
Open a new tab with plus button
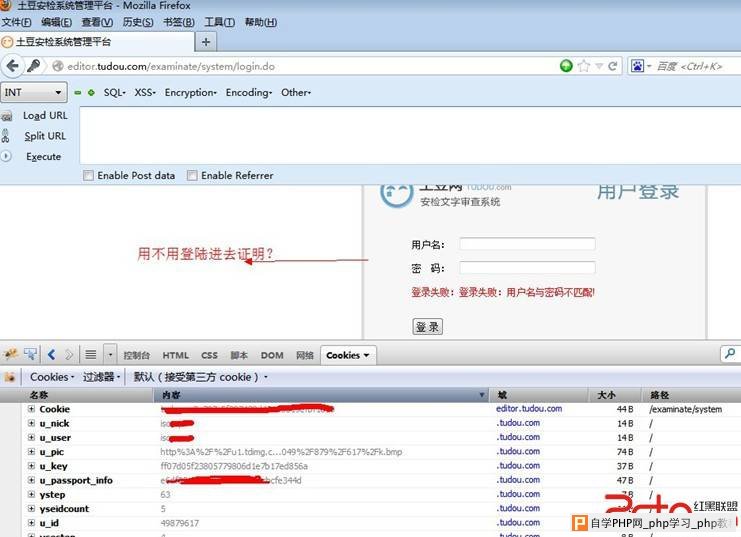point(206,42)
